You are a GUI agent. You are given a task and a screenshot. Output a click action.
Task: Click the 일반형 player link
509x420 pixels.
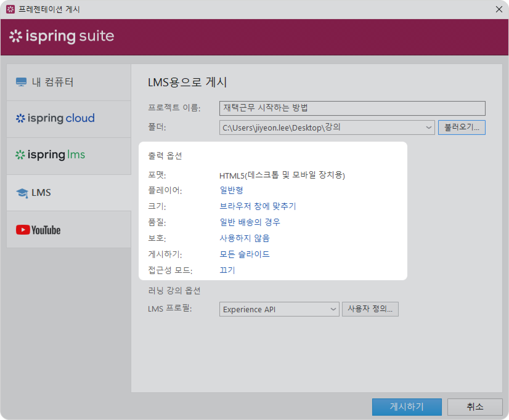click(231, 190)
